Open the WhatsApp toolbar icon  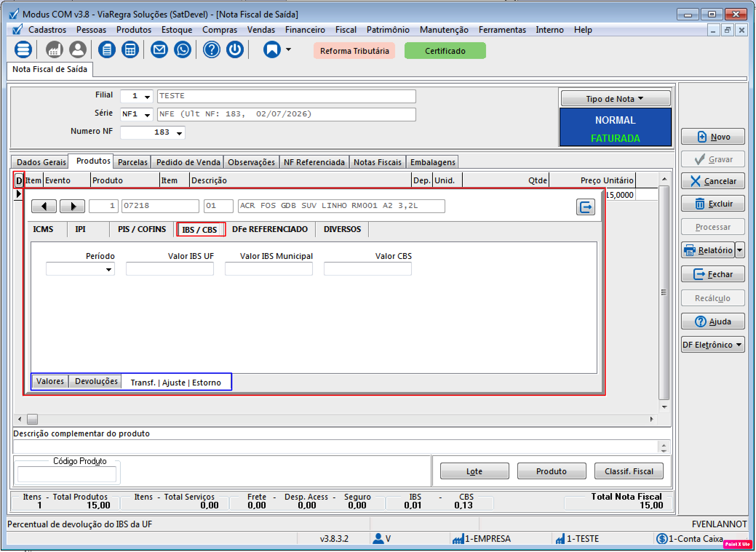click(x=182, y=49)
